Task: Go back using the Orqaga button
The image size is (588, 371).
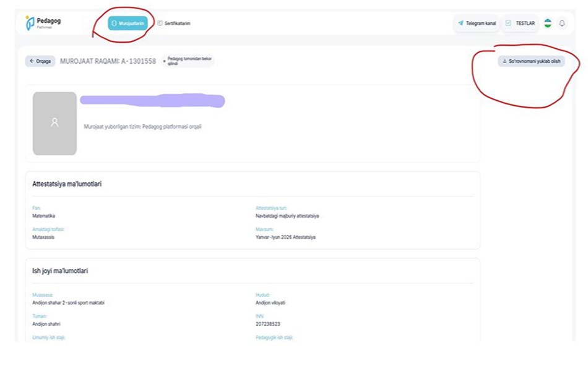Action: point(40,61)
